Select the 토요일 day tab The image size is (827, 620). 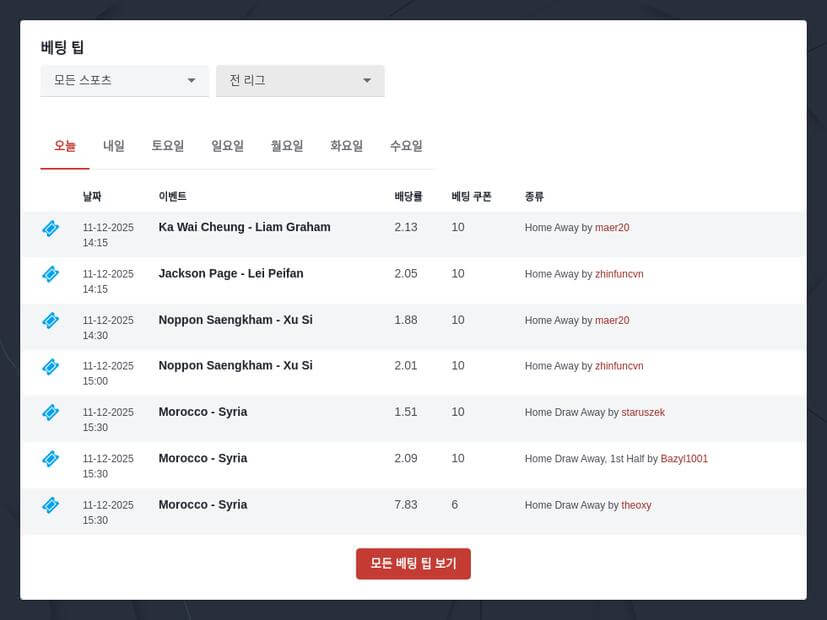point(168,146)
